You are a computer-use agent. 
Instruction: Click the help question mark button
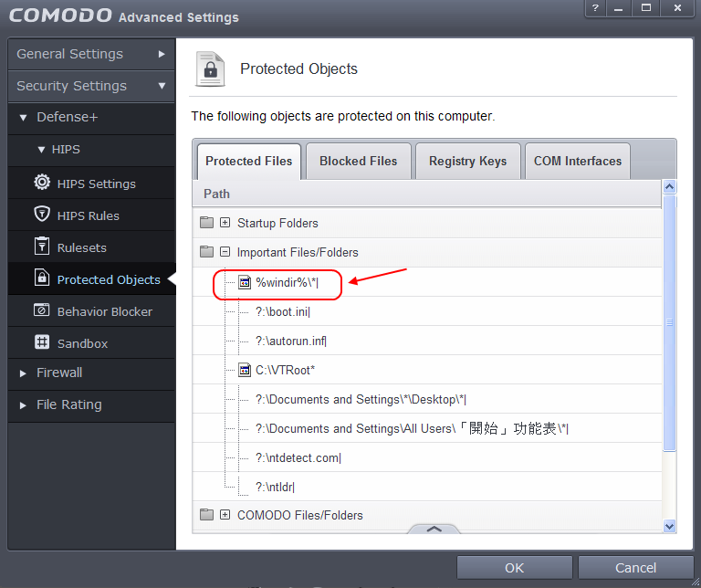pyautogui.click(x=595, y=8)
